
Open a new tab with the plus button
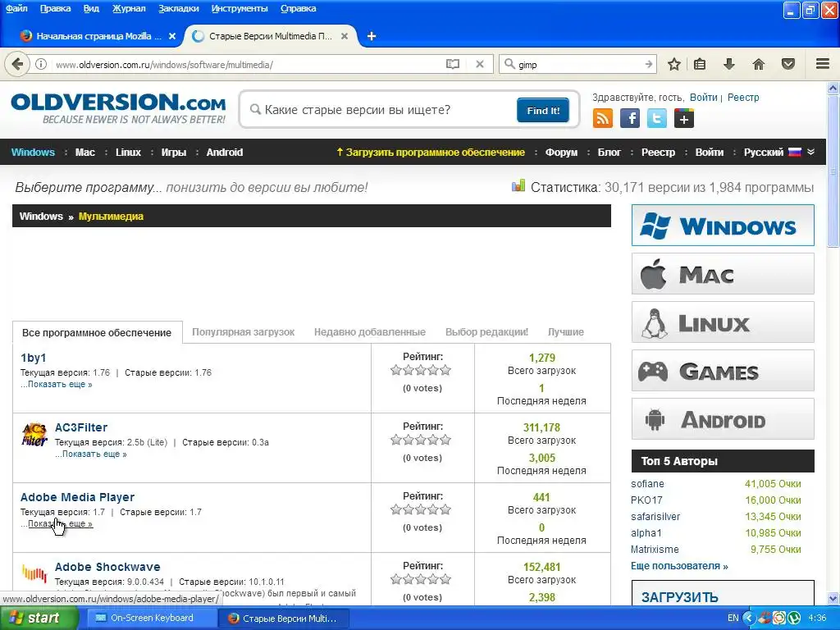[x=372, y=36]
